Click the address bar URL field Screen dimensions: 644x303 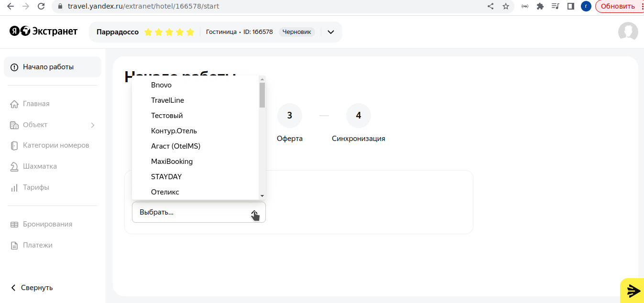[268, 7]
